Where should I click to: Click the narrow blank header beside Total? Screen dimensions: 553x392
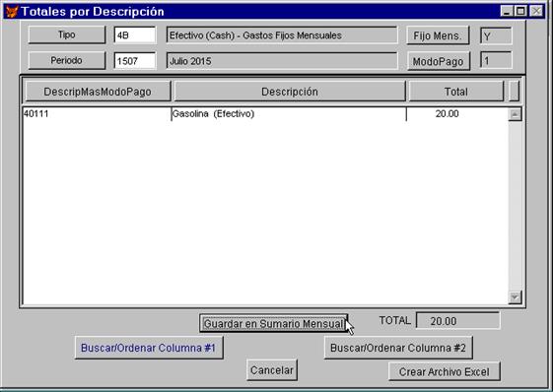515,92
